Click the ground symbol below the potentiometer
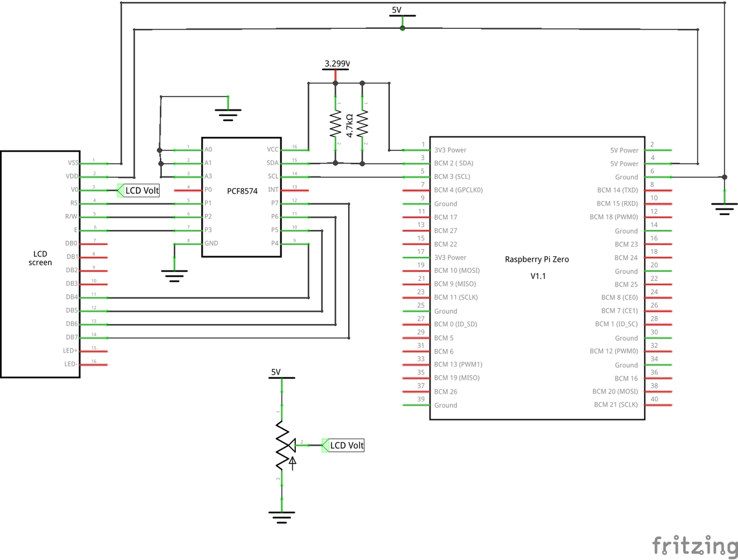This screenshot has height=560, width=738. pos(282,516)
